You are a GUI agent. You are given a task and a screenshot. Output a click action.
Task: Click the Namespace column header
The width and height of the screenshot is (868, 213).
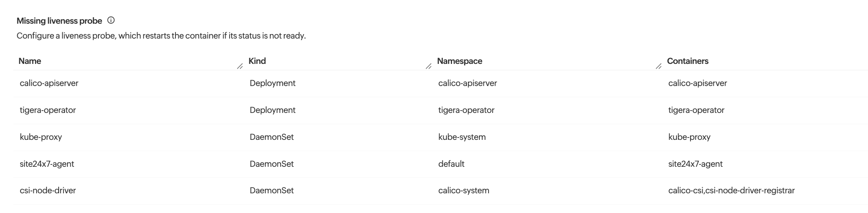pyautogui.click(x=459, y=61)
